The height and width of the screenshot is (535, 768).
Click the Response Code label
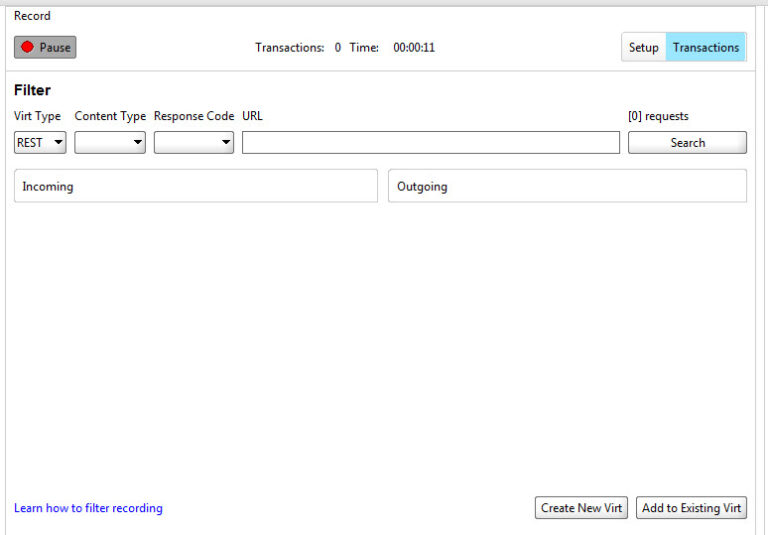pyautogui.click(x=193, y=116)
